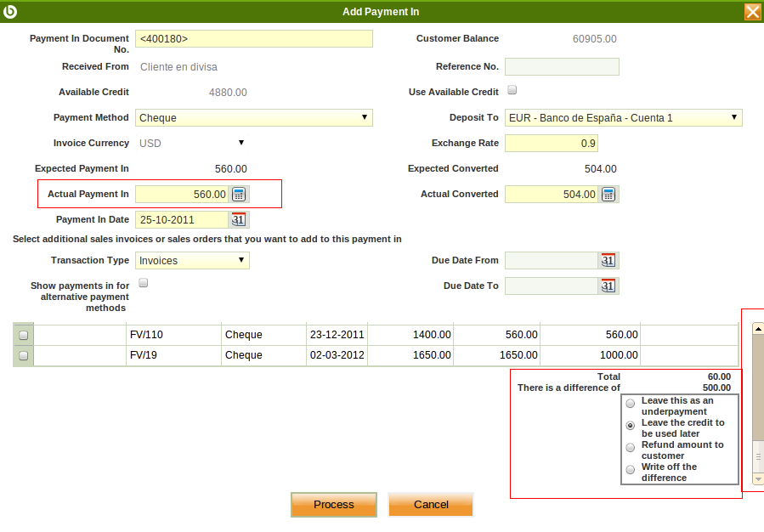
Task: Select the FV/19 invoice row checkbox
Action: click(x=23, y=356)
